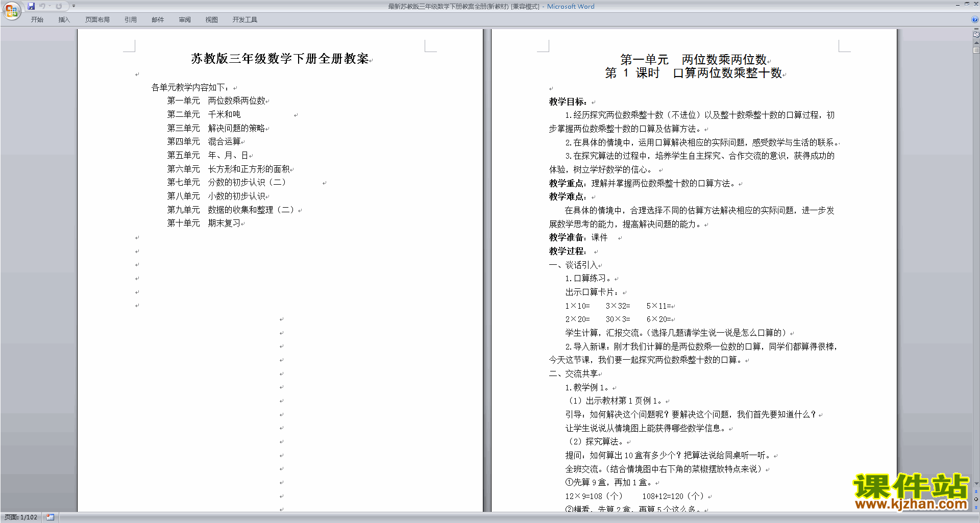Click the bold label 教学准备：

pyautogui.click(x=568, y=237)
